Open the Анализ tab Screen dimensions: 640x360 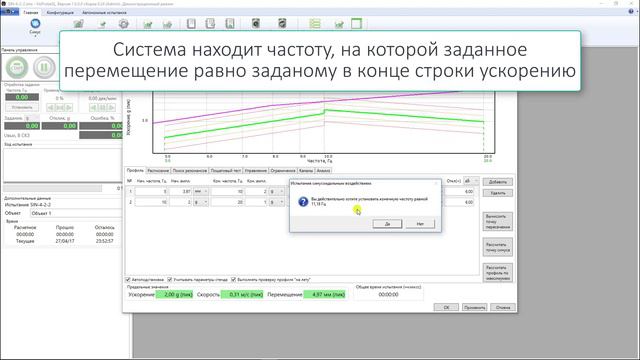tap(323, 171)
